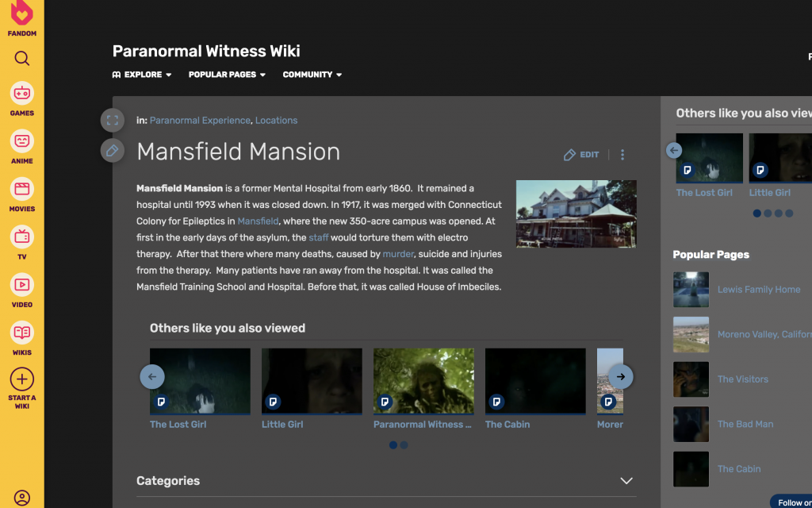Open the Mansfield Mansion house thumbnail
Screen dimensions: 812x508
click(576, 214)
